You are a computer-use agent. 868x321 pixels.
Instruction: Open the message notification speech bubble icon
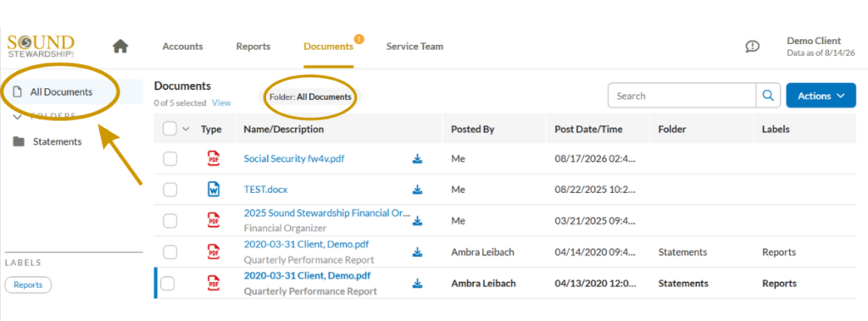[x=753, y=47]
